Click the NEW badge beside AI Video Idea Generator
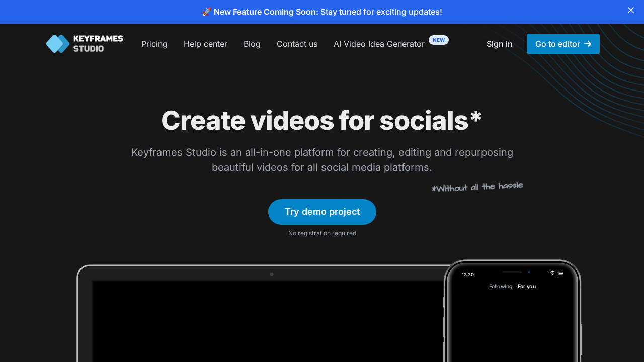The image size is (644, 362). click(439, 40)
